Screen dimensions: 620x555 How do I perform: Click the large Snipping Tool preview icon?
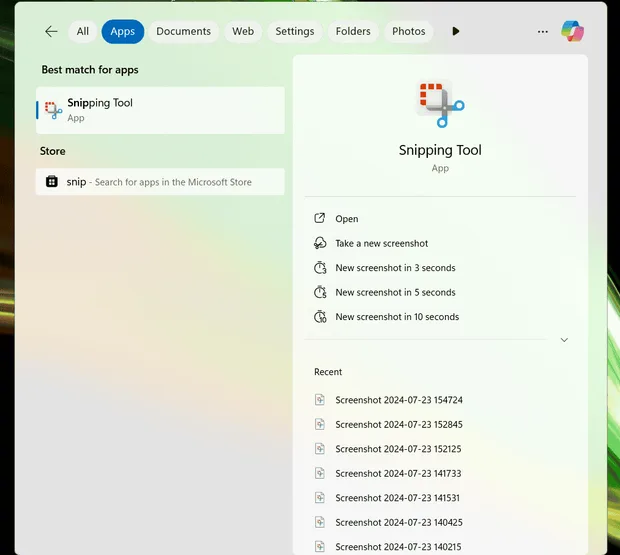440,104
